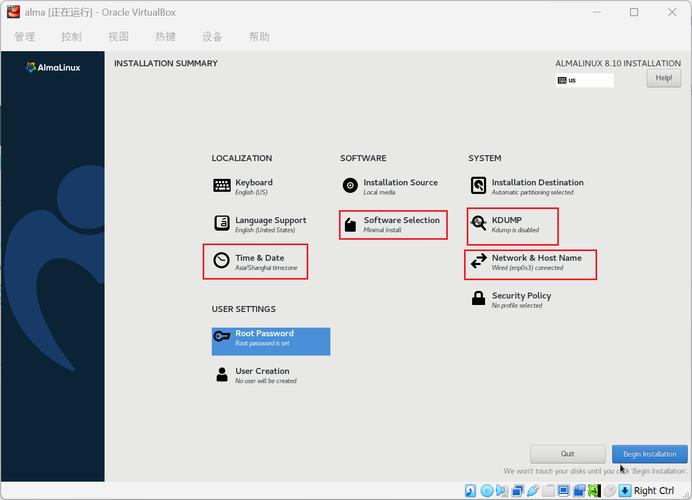Open the 控制 menu
The height and width of the screenshot is (500, 692).
tap(71, 37)
